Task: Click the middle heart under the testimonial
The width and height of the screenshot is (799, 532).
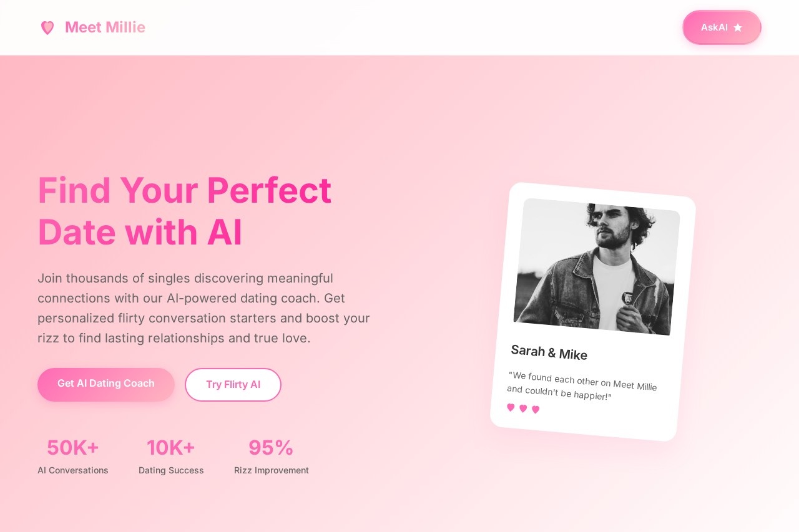Action: (523, 409)
